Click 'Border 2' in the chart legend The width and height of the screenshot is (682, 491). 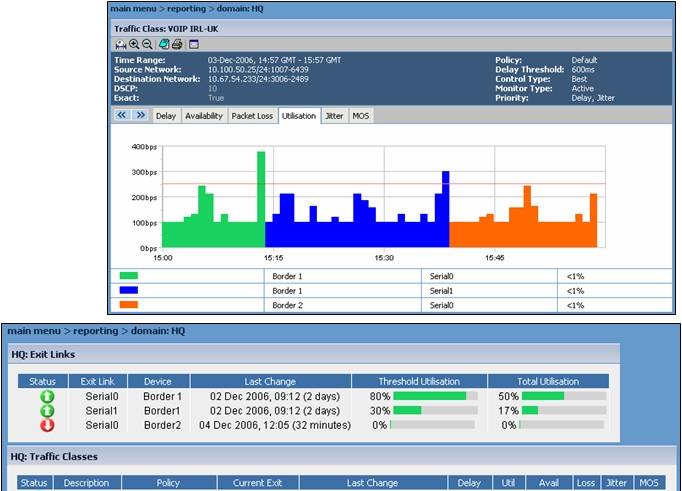pos(287,305)
